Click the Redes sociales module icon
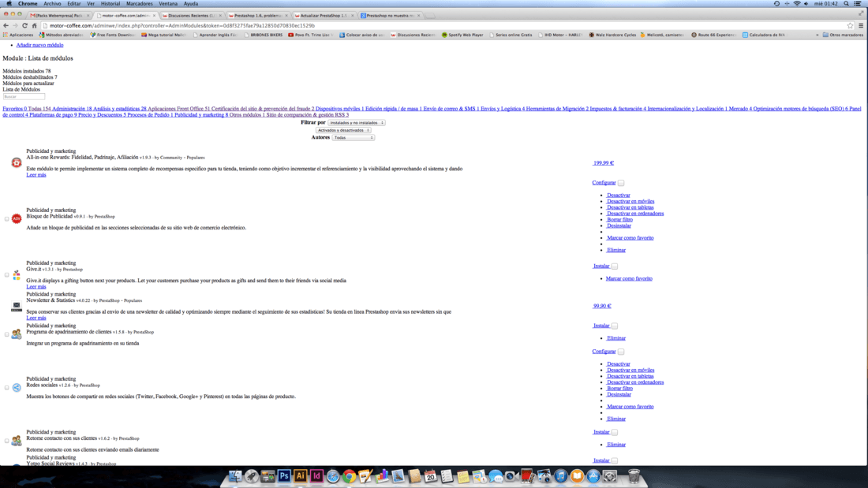The image size is (868, 488). coord(17,387)
